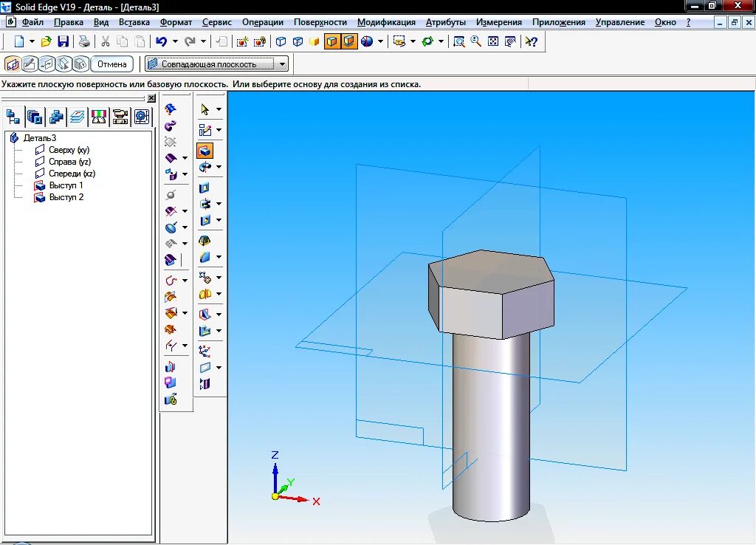Save the part with the floppy icon

click(63, 41)
